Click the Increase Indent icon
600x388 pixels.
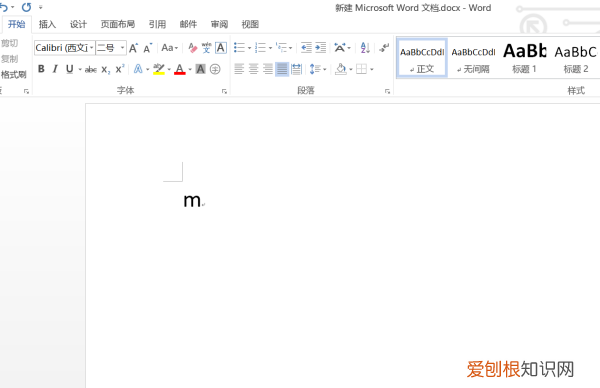(320, 47)
